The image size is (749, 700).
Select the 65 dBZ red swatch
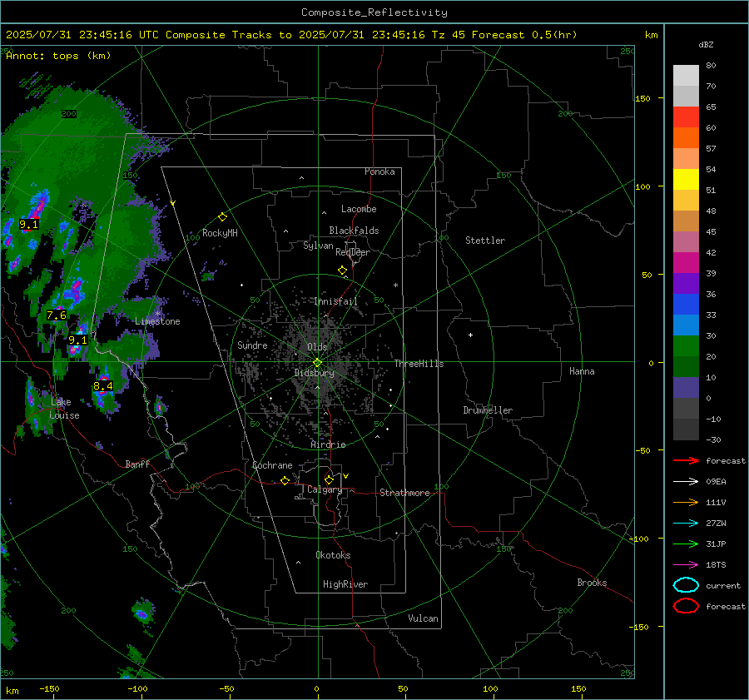coord(686,117)
